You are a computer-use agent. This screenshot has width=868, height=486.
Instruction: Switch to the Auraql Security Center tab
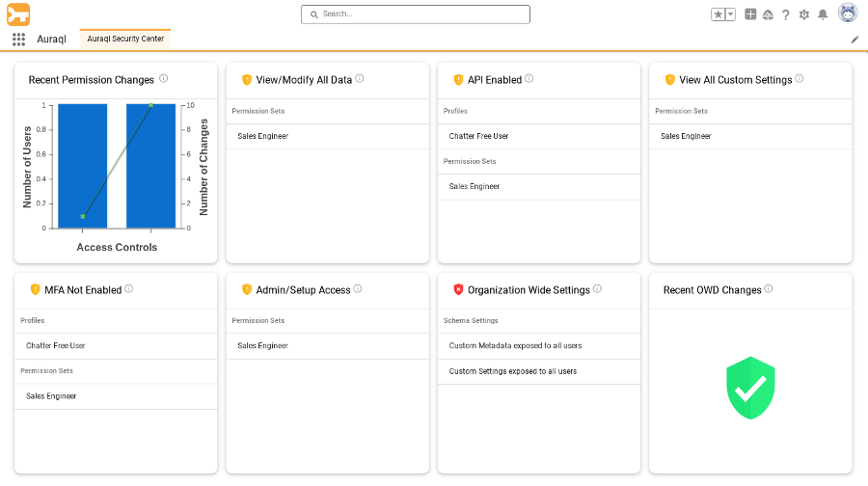pos(125,39)
